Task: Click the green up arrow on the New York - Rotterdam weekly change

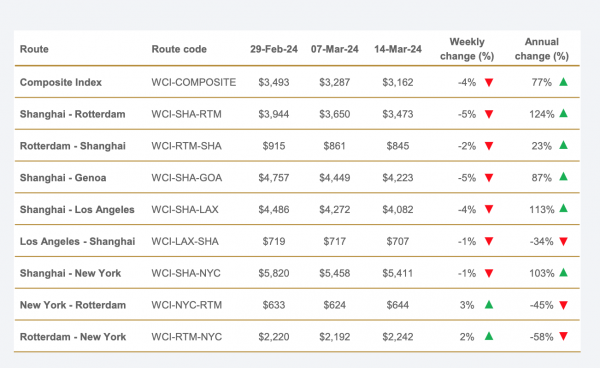Action: click(x=489, y=304)
